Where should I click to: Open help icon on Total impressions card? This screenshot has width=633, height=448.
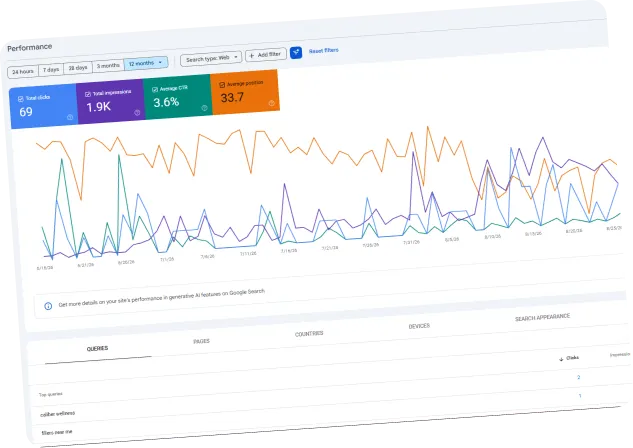point(137,113)
